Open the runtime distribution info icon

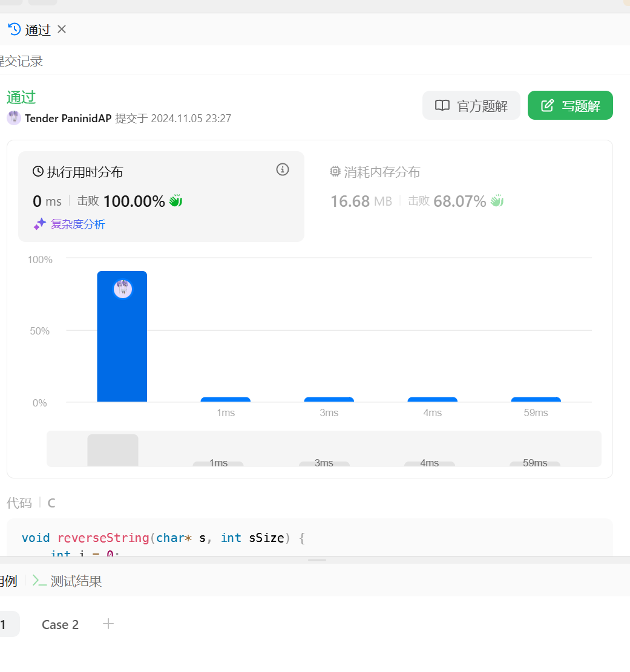coord(283,170)
